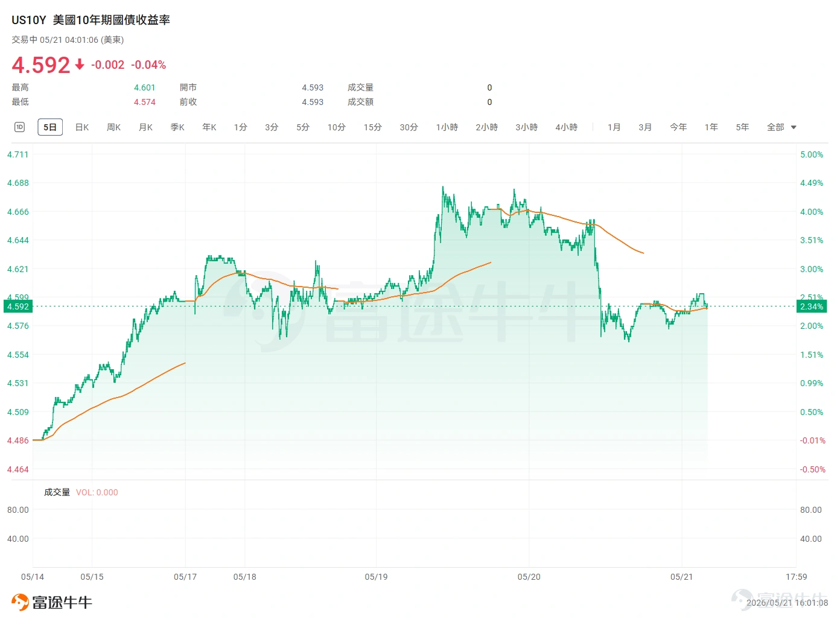Click the 成交量 volume indicator label
This screenshot has width=840, height=622.
[57, 492]
